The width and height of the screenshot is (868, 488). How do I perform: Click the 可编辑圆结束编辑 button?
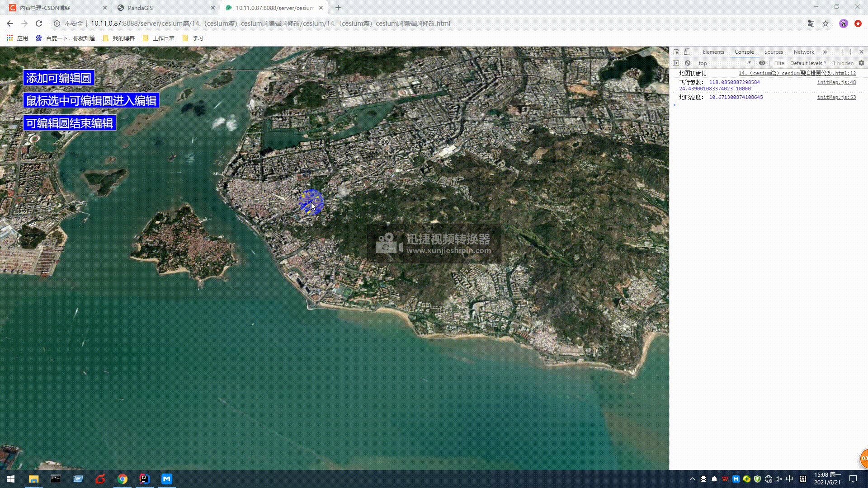[x=70, y=123]
